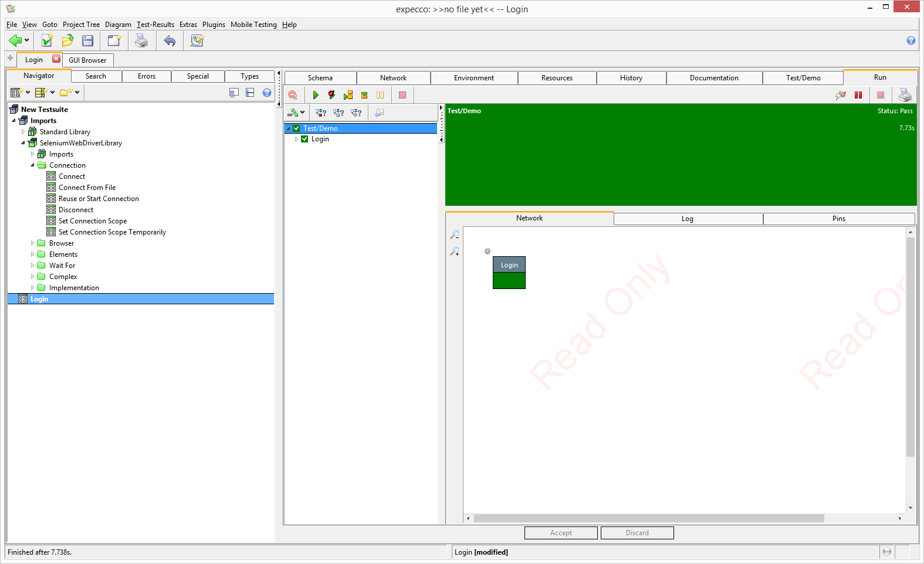
Task: Click the blue floppy disk Save icon
Action: [x=88, y=40]
